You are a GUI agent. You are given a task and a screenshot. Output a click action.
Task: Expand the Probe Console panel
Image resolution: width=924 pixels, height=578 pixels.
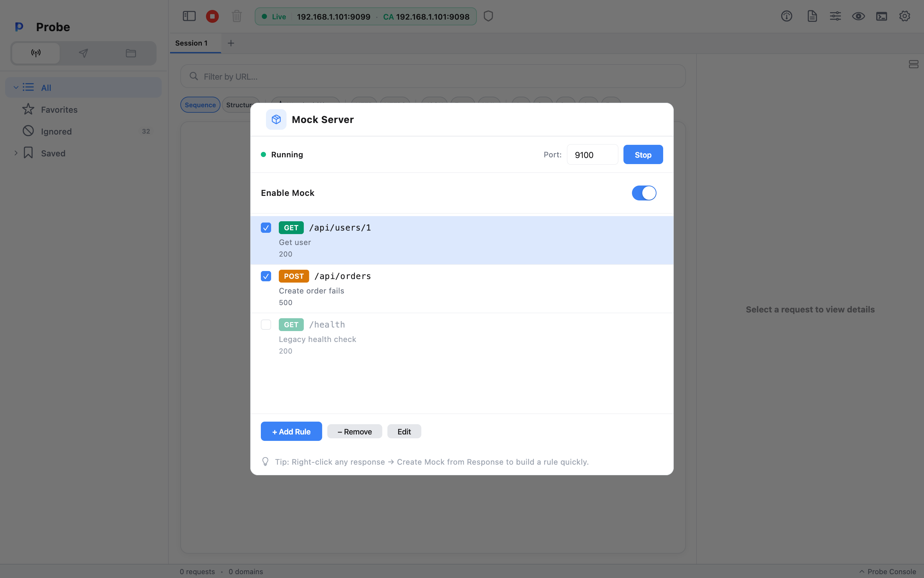(887, 572)
